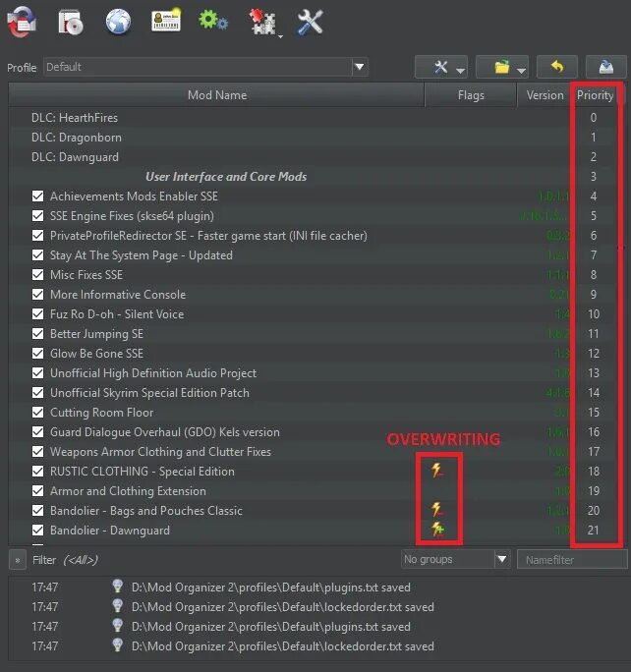The width and height of the screenshot is (631, 672).
Task: Click priority value 14
Action: point(594,393)
